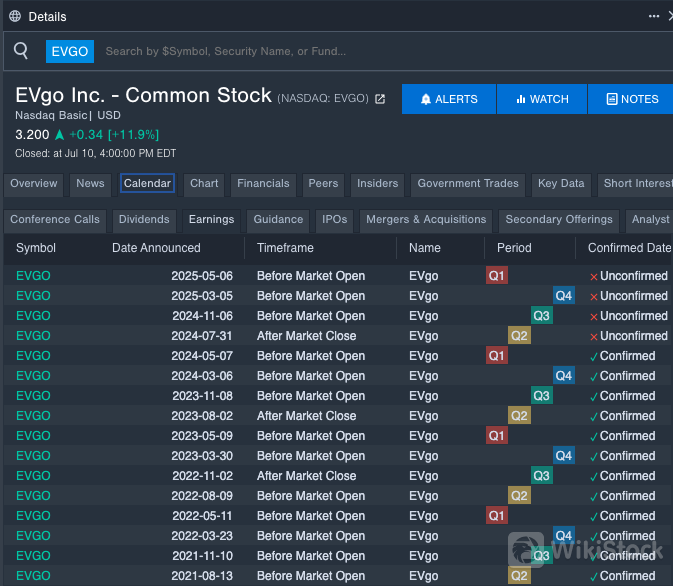Open the external link icon beside NASDAQ: EVGO
Image resolution: width=673 pixels, height=586 pixels.
380,99
